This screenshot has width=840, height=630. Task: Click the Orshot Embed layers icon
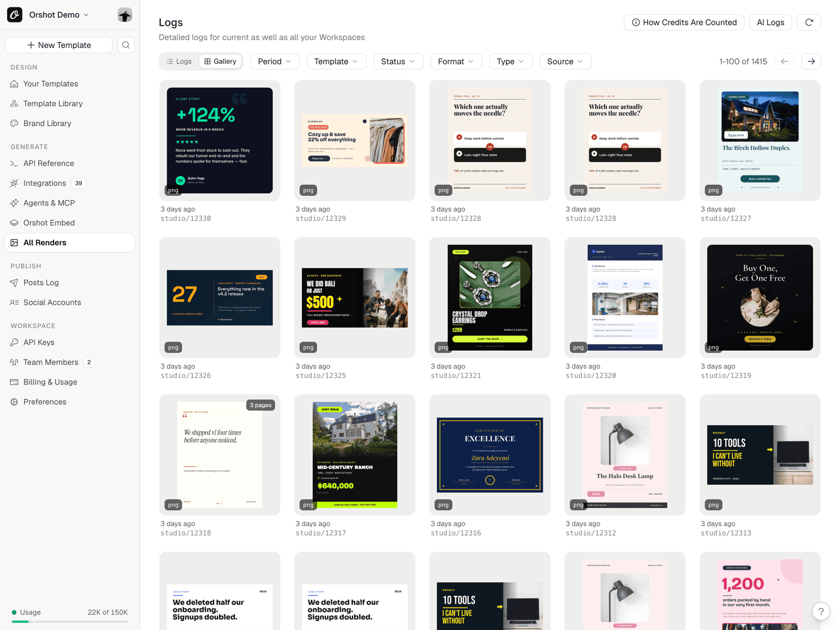pos(14,223)
